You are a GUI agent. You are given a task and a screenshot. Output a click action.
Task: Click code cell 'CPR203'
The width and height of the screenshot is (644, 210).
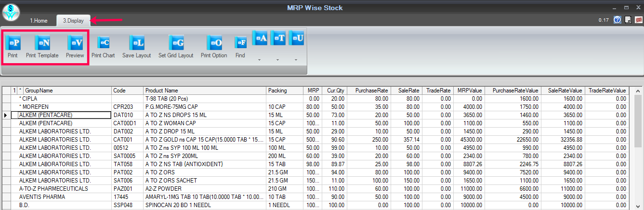click(x=128, y=107)
